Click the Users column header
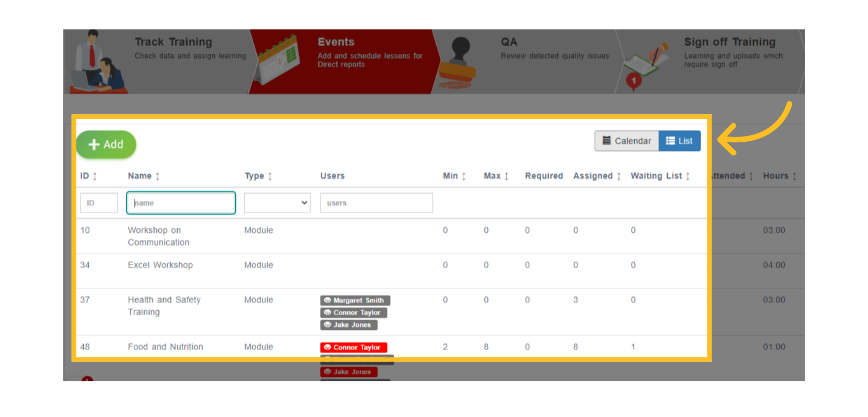 pyautogui.click(x=332, y=176)
